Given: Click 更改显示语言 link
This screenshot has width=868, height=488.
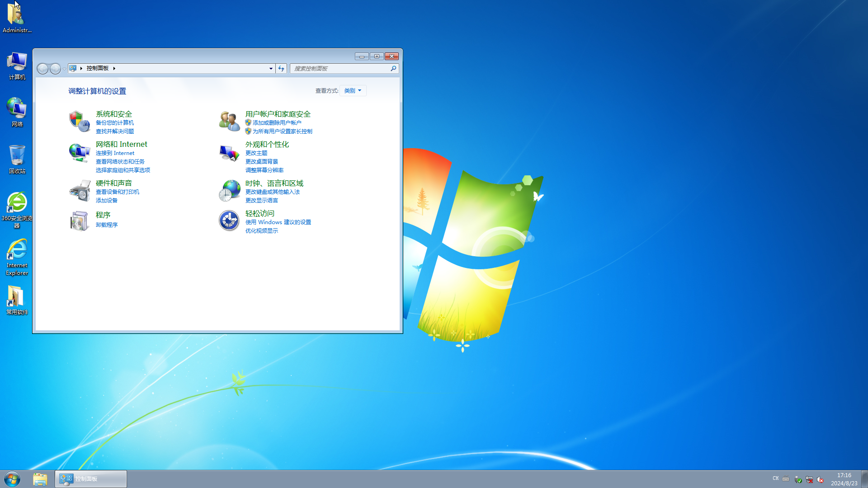Looking at the screenshot, I should point(262,201).
